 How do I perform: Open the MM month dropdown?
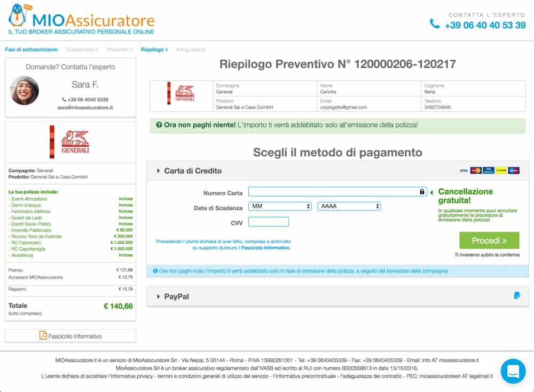(280, 206)
